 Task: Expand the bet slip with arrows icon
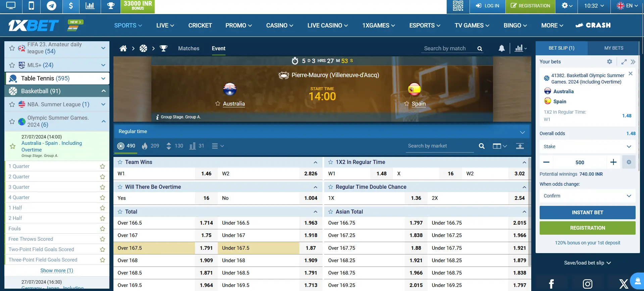point(624,62)
